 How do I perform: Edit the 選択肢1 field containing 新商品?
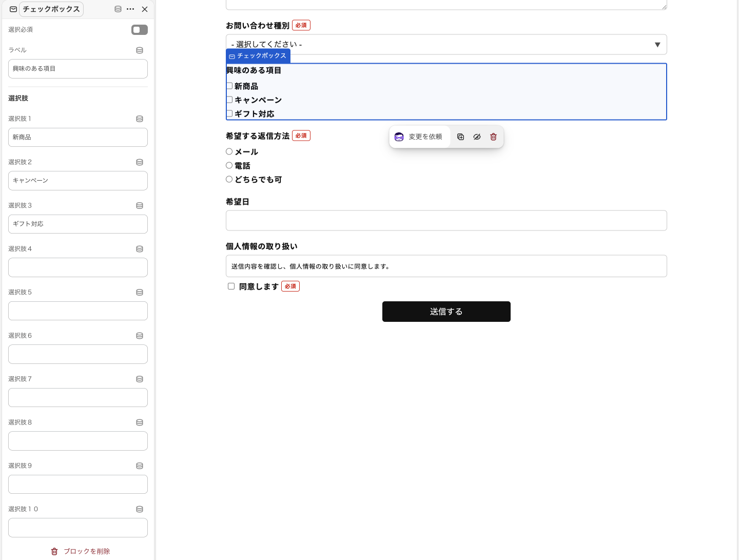pos(78,137)
